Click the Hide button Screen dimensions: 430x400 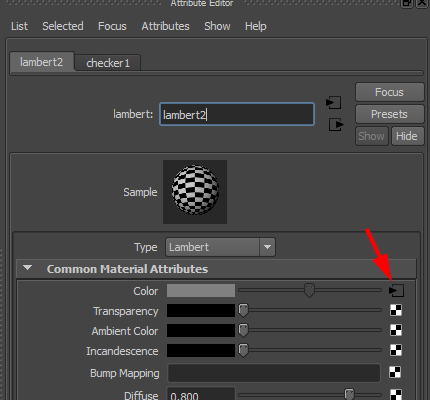(x=407, y=136)
